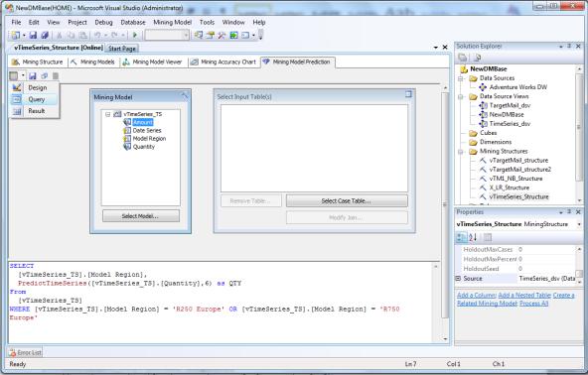Click the Property Pages icon in Properties panel
This screenshot has height=375, width=588.
487,237
